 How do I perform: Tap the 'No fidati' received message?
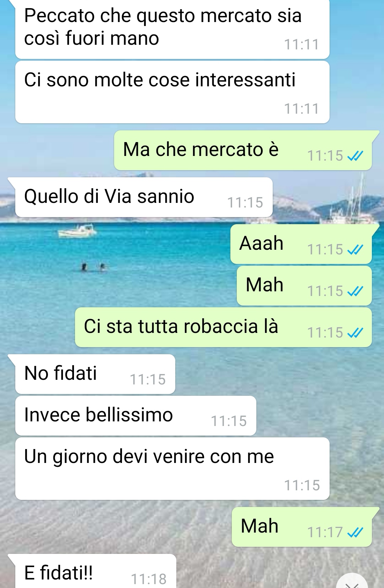(x=95, y=374)
